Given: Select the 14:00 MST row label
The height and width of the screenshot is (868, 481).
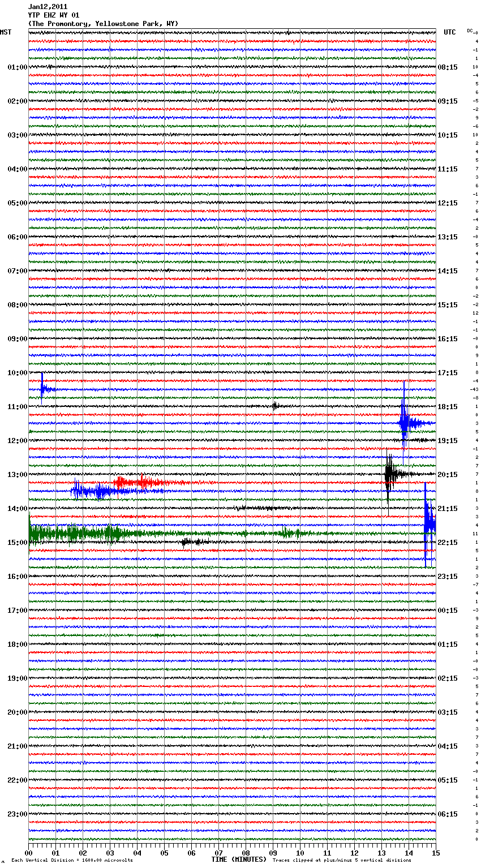Looking at the screenshot, I should click(x=17, y=509).
